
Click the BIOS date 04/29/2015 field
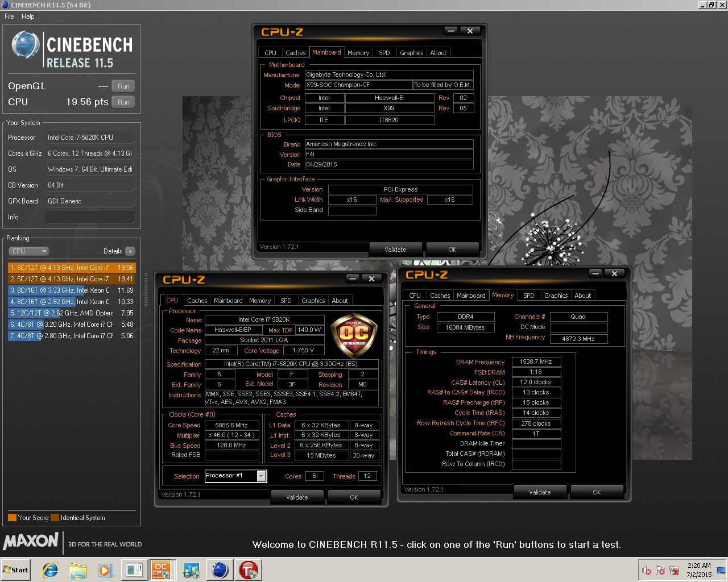[389, 164]
